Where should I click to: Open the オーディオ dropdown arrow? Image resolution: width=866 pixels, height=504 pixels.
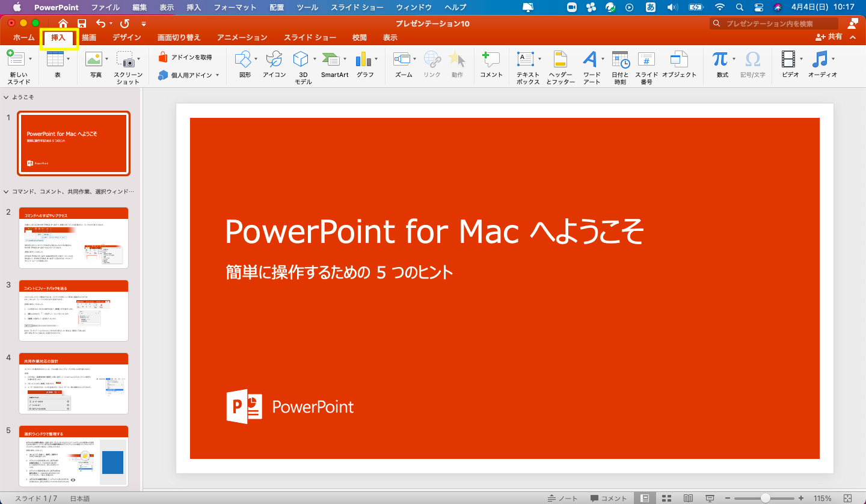(x=834, y=59)
